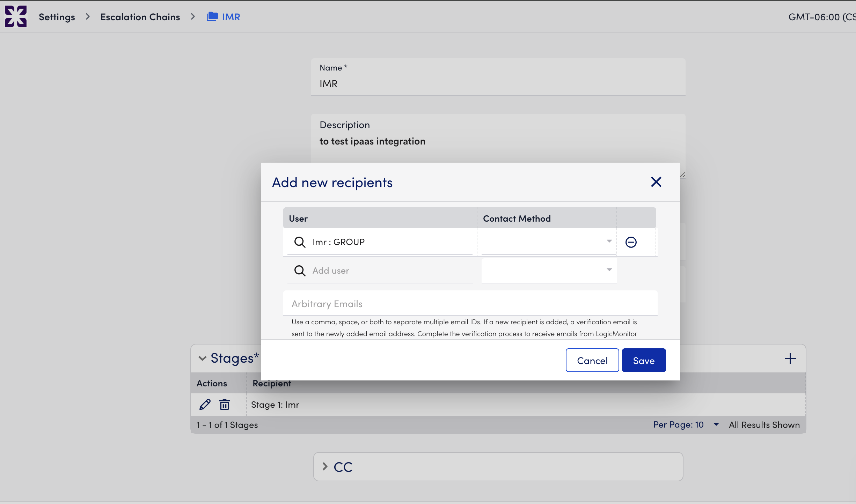
Task: Open the contact method dropdown for new user
Action: [548, 270]
